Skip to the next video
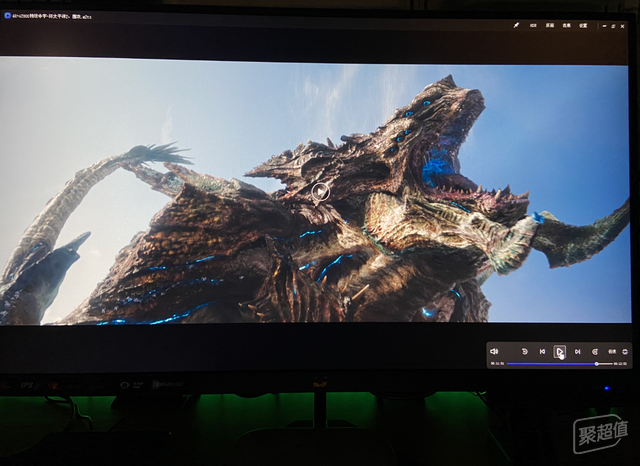This screenshot has height=466, width=640. pyautogui.click(x=577, y=351)
